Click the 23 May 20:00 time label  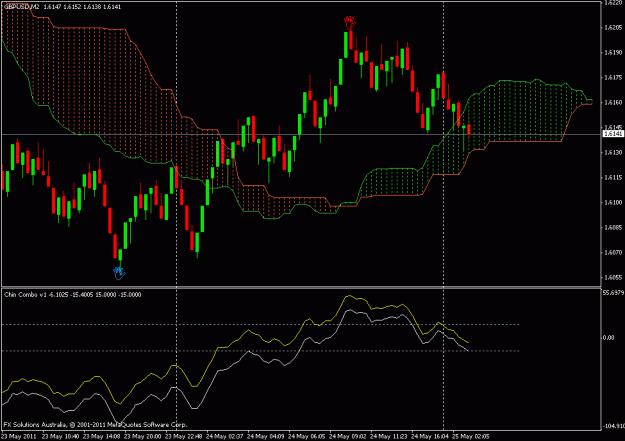point(142,436)
